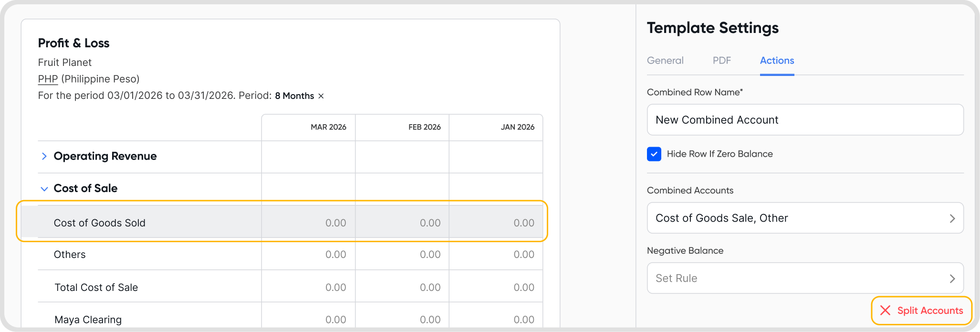Open the Negative Balance Set Rule chevron
This screenshot has height=332, width=980.
[952, 278]
